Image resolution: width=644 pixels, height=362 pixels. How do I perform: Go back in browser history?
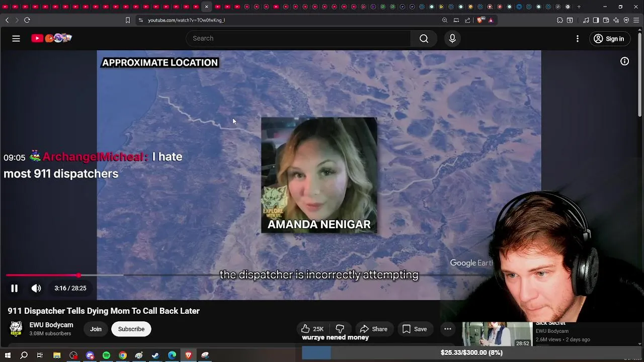tap(7, 20)
